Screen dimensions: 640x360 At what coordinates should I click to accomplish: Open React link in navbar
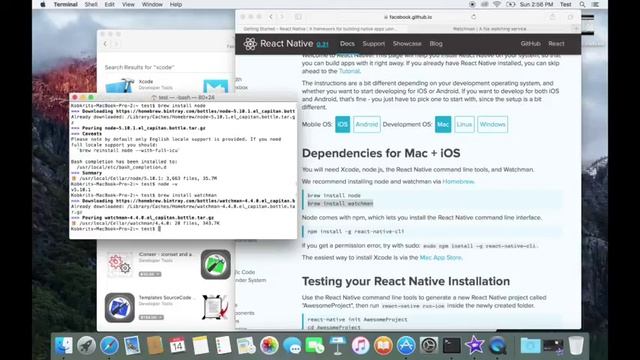coord(556,44)
